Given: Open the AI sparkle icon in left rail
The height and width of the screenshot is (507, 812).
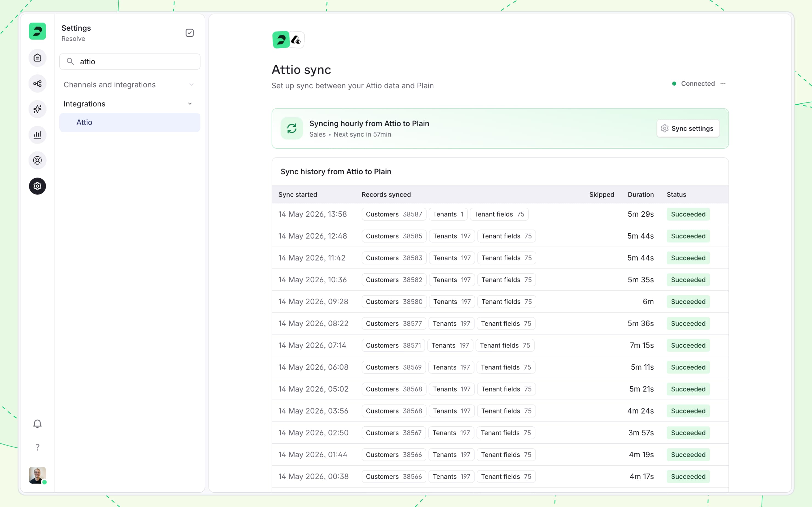Looking at the screenshot, I should click(x=37, y=109).
